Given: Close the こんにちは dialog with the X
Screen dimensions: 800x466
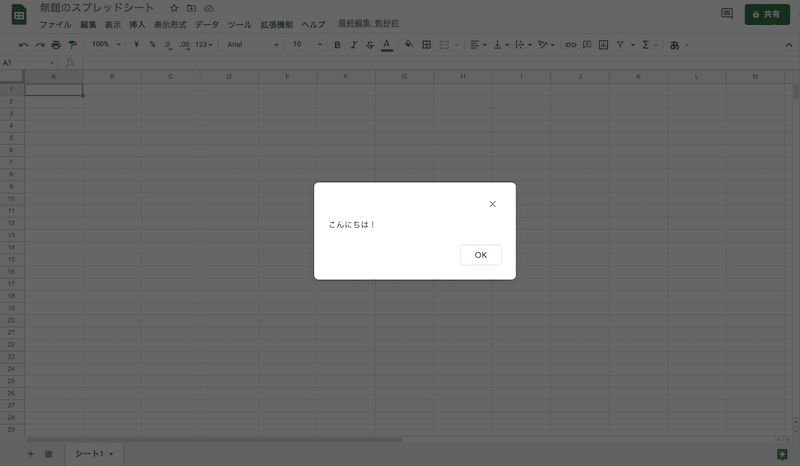Looking at the screenshot, I should coord(492,204).
